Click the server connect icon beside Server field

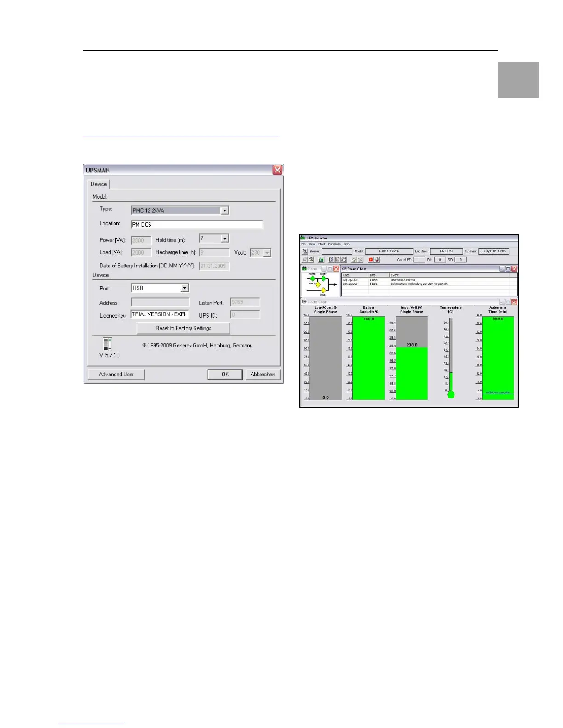[x=305, y=251]
